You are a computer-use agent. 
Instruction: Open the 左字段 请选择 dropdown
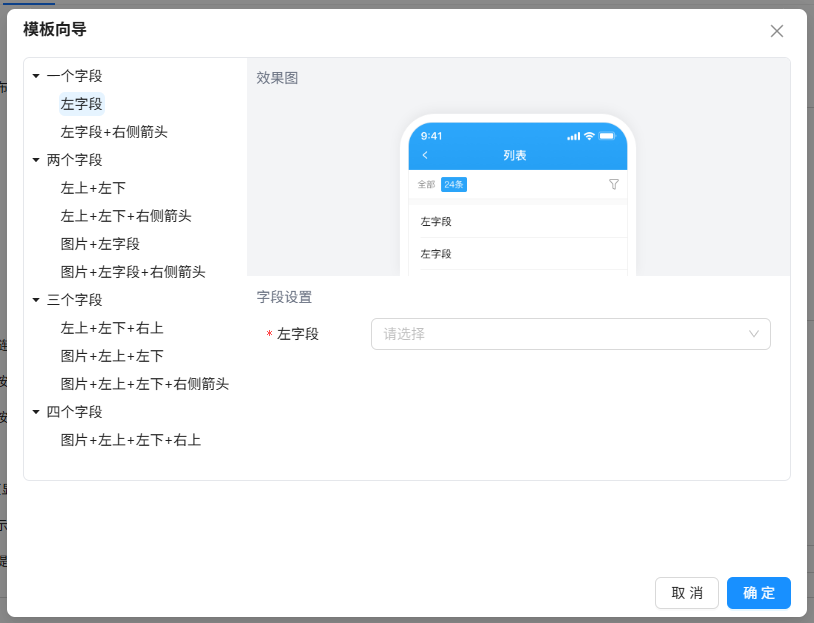click(571, 334)
